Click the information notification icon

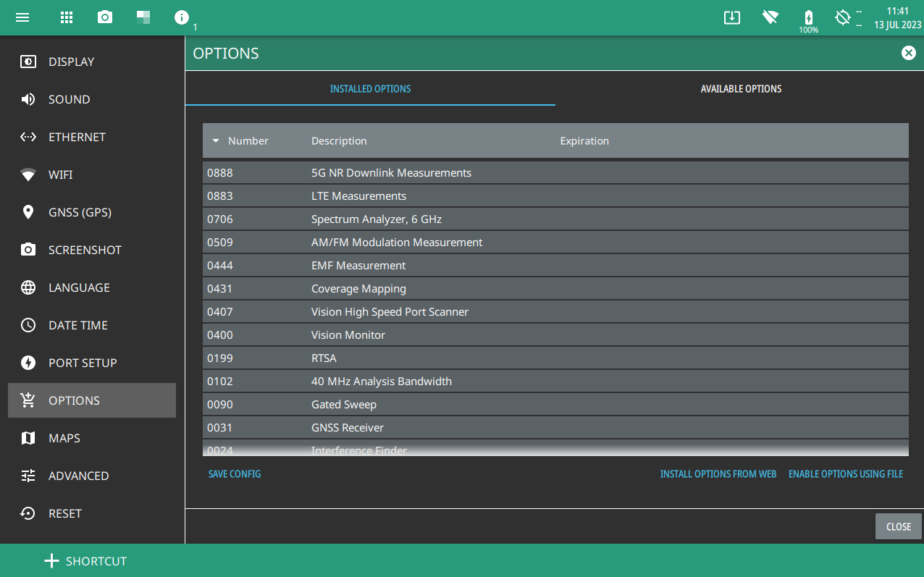(182, 17)
